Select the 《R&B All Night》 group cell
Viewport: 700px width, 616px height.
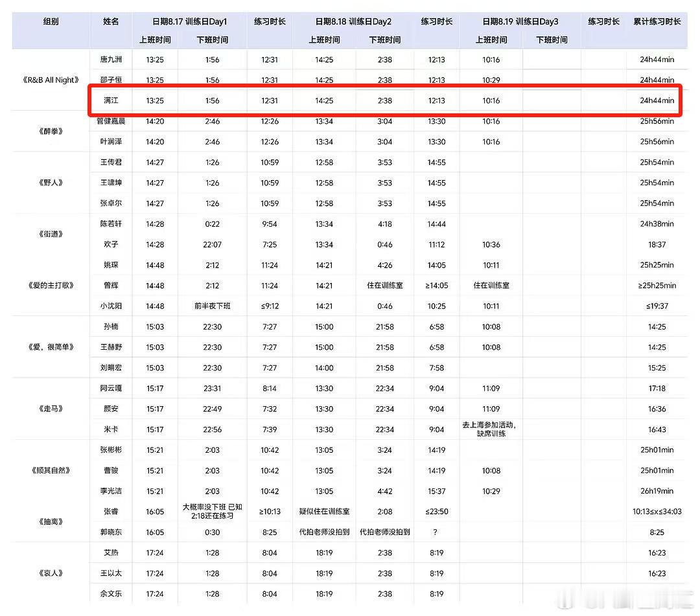(x=51, y=80)
